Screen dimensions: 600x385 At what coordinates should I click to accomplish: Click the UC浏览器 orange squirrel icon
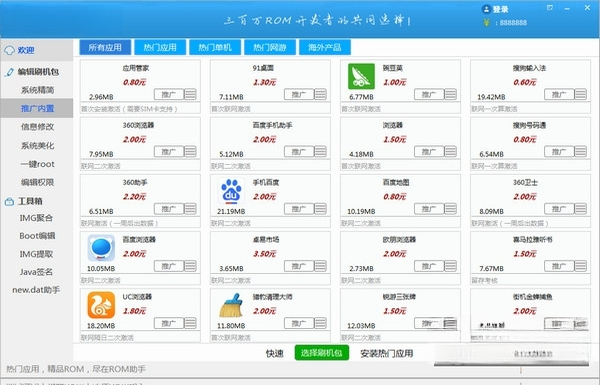click(x=101, y=305)
